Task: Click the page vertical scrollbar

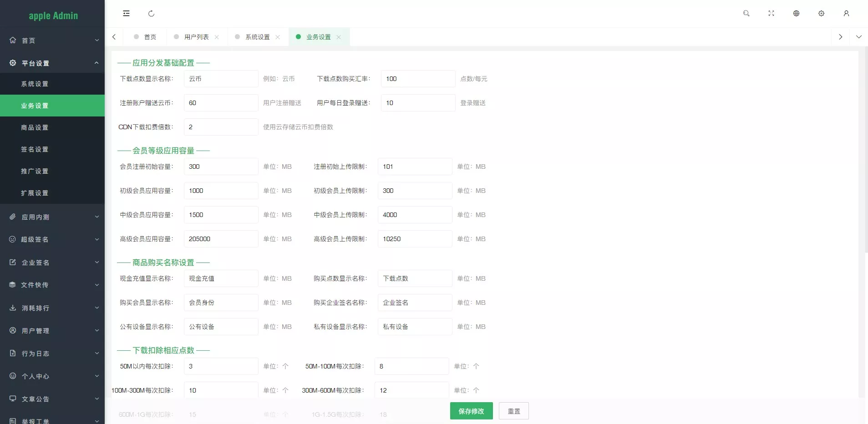Action: 866,150
